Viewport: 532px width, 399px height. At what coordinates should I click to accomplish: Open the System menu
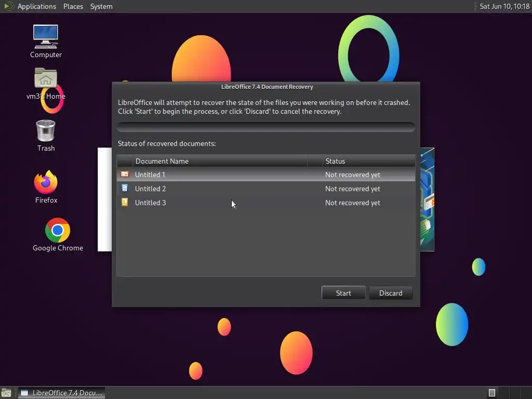pos(101,6)
